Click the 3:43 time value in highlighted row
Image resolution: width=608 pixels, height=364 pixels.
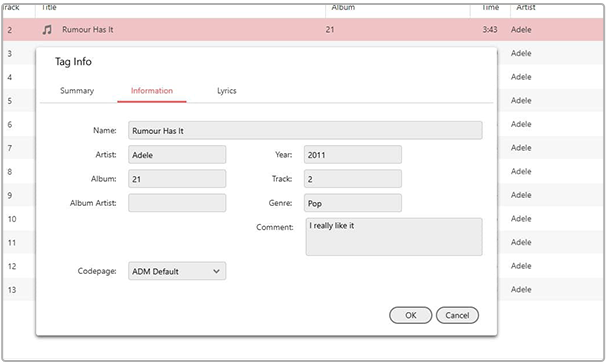pos(490,30)
